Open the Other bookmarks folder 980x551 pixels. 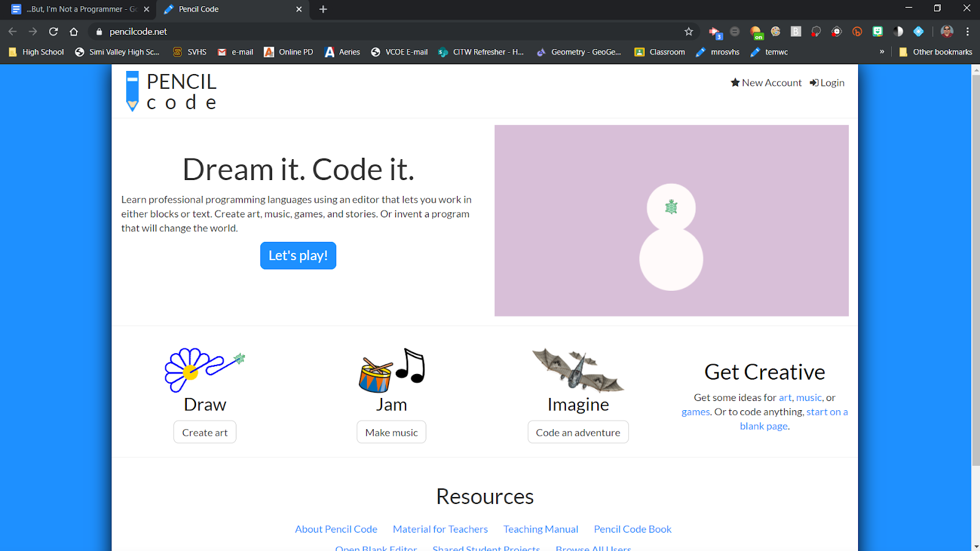[935, 52]
